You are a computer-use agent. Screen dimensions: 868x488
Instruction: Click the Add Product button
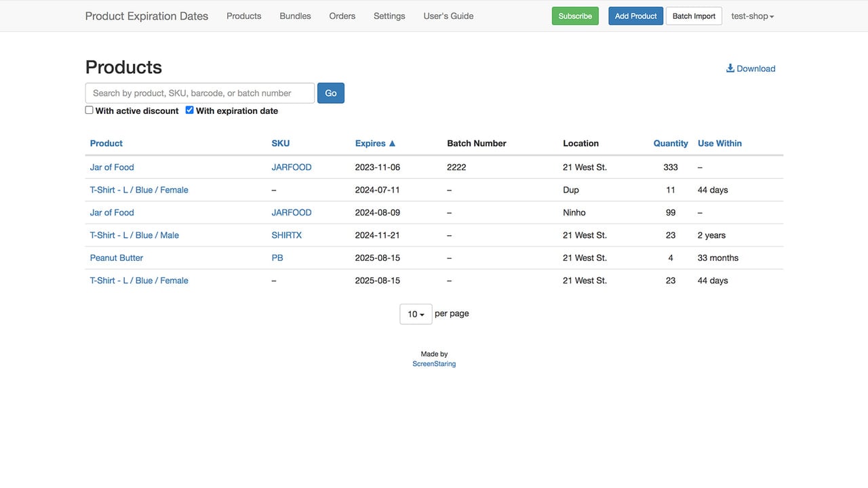(635, 16)
